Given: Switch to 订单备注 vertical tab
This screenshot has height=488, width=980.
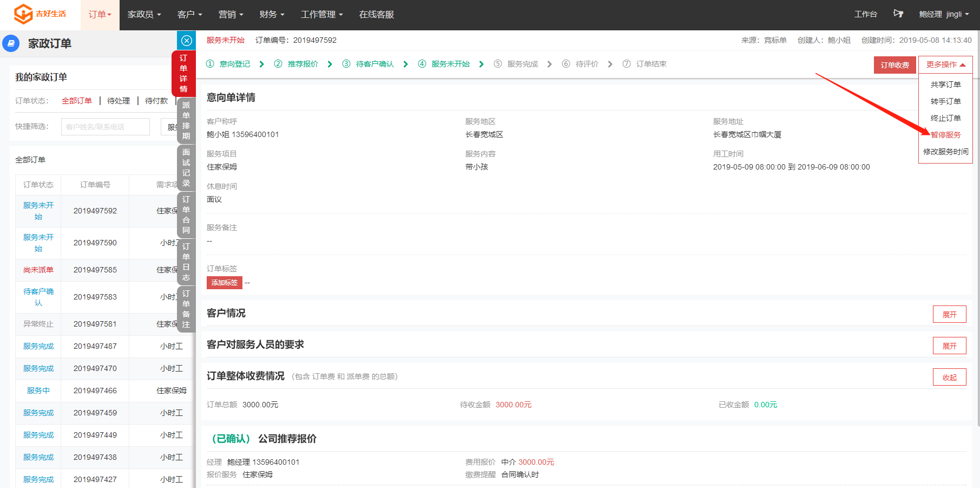Looking at the screenshot, I should [x=186, y=309].
